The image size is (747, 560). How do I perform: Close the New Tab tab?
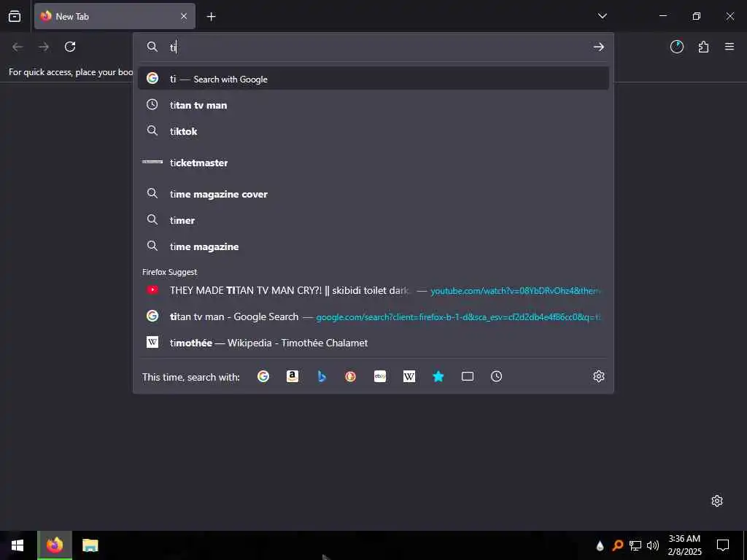coord(184,16)
